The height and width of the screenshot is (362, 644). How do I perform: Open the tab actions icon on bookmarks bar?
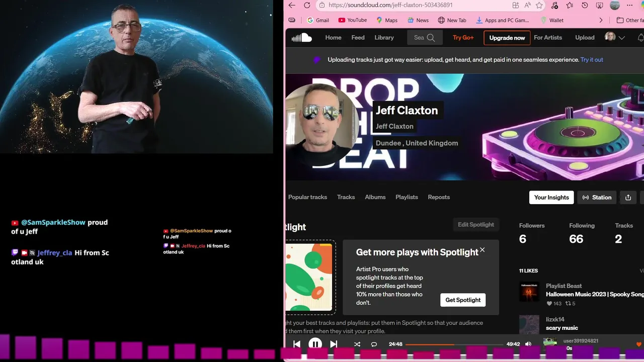(x=292, y=20)
